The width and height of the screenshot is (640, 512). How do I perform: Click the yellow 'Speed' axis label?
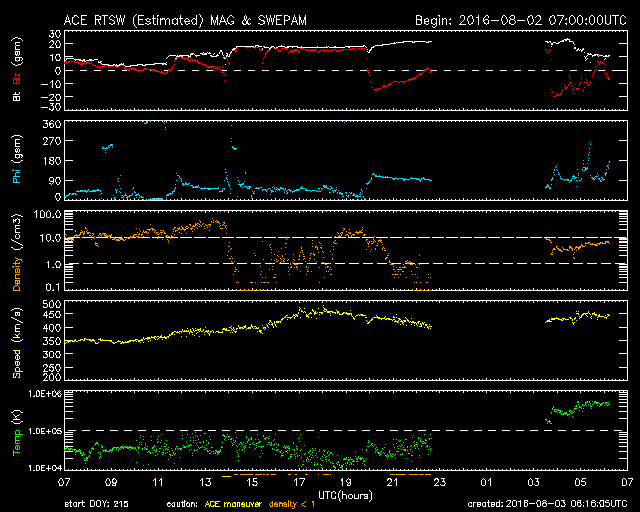17,363
